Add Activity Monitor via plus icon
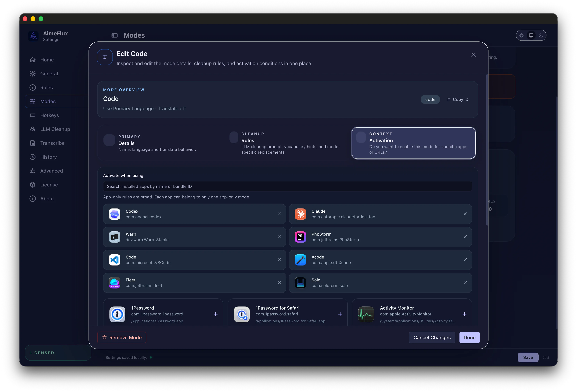Image resolution: width=577 pixels, height=392 pixels. [x=465, y=314]
